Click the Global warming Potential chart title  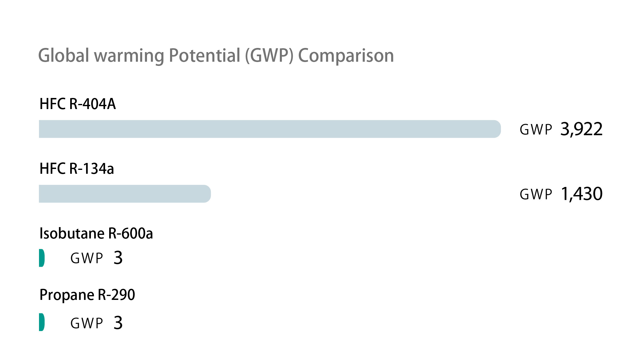tap(216, 56)
